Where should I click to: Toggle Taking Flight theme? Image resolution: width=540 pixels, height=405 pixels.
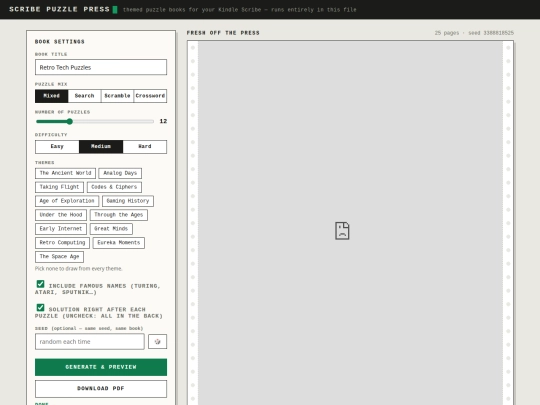[59, 187]
